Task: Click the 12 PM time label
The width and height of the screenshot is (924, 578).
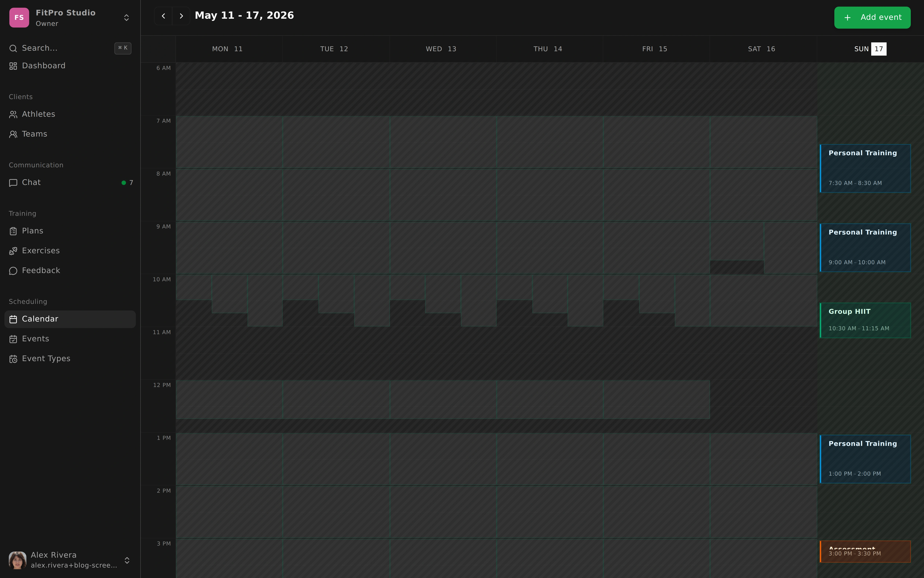Action: click(x=162, y=385)
